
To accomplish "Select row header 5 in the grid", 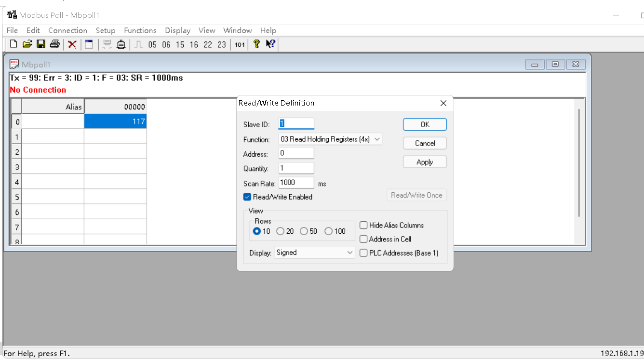I will [x=16, y=197].
